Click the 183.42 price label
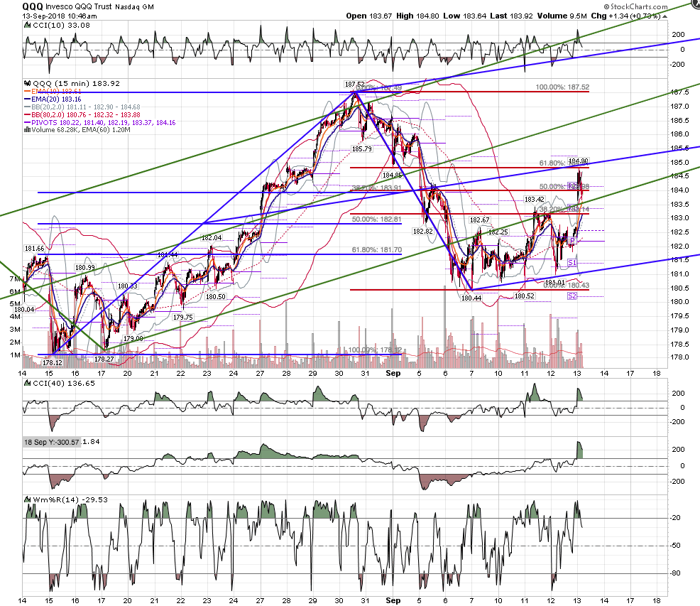This screenshot has width=700, height=606. pos(535,200)
